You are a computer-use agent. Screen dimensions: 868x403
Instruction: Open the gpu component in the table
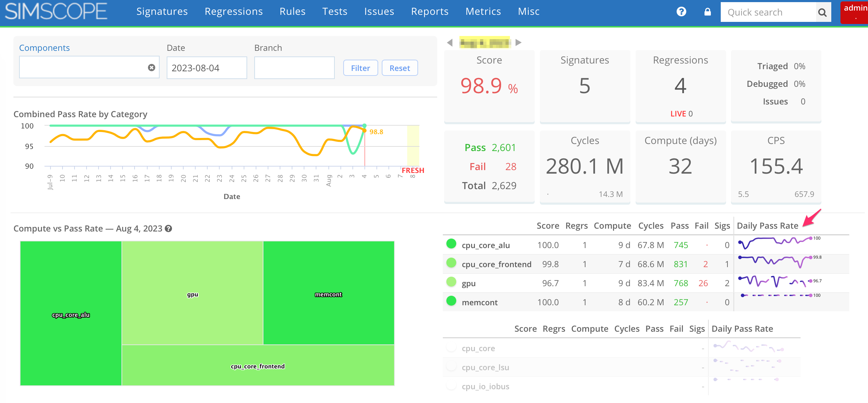click(469, 283)
